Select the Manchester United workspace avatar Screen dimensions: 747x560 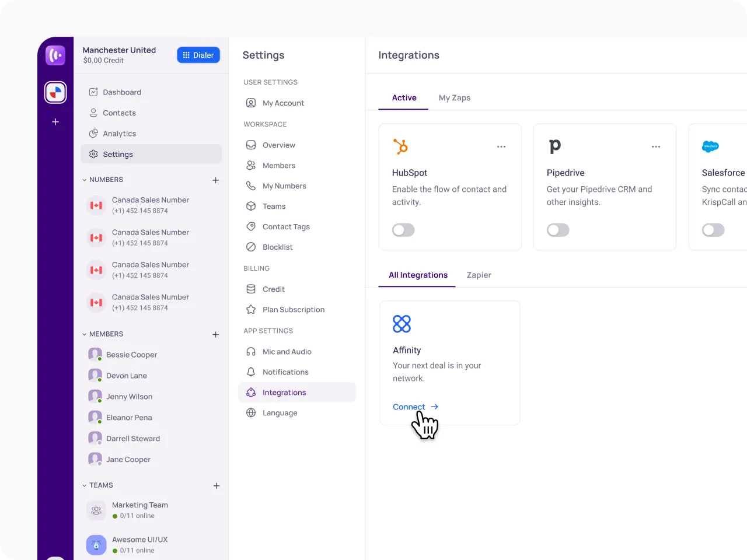55,92
